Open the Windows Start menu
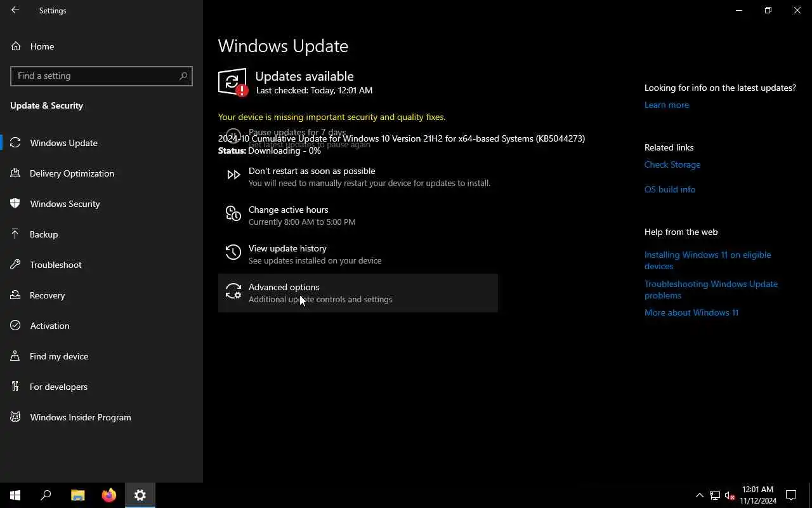Viewport: 812px width, 508px height. (15, 495)
